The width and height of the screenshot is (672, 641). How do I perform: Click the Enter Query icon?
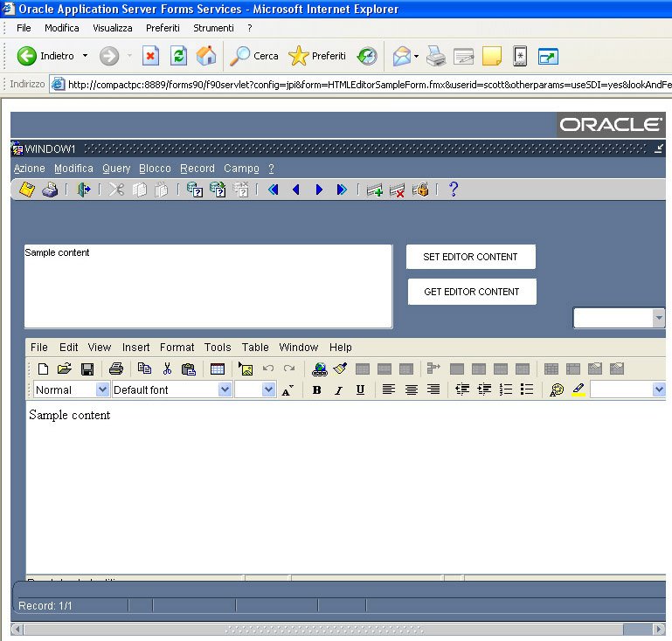point(195,190)
